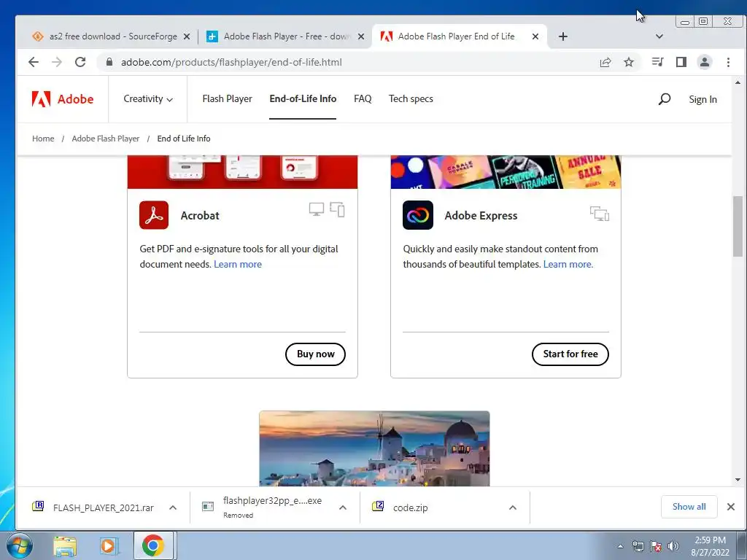Viewport: 747px width, 560px height.
Task: Click the Home breadcrumb link
Action: coord(43,139)
